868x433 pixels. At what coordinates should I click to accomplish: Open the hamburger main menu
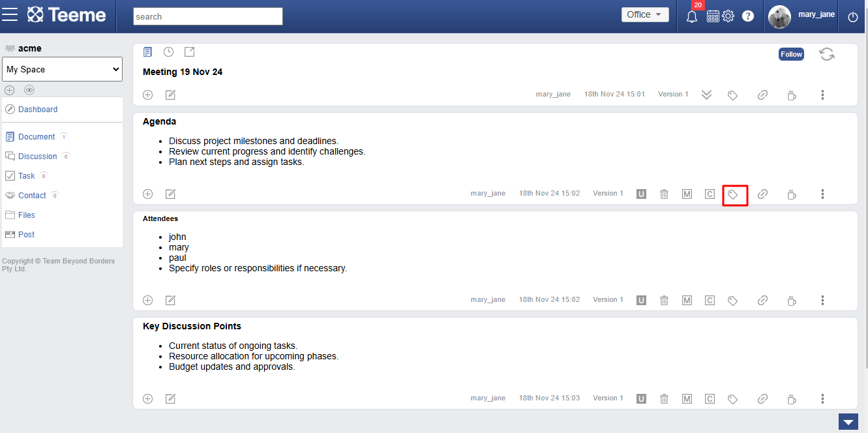point(10,14)
